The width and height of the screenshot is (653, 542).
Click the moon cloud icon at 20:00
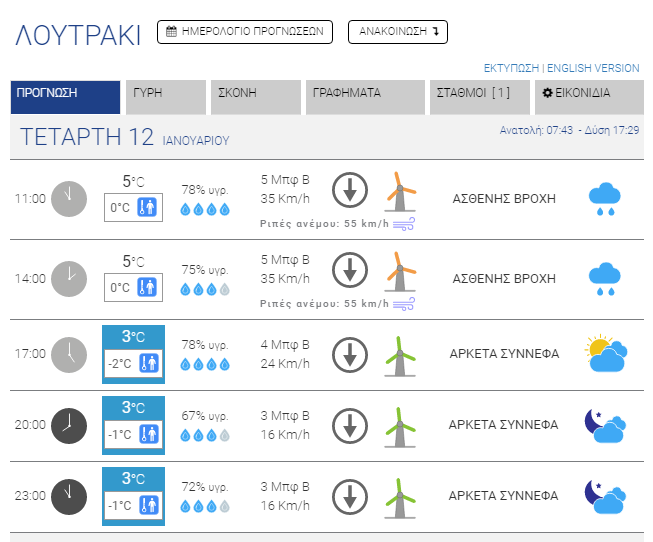[x=605, y=425]
